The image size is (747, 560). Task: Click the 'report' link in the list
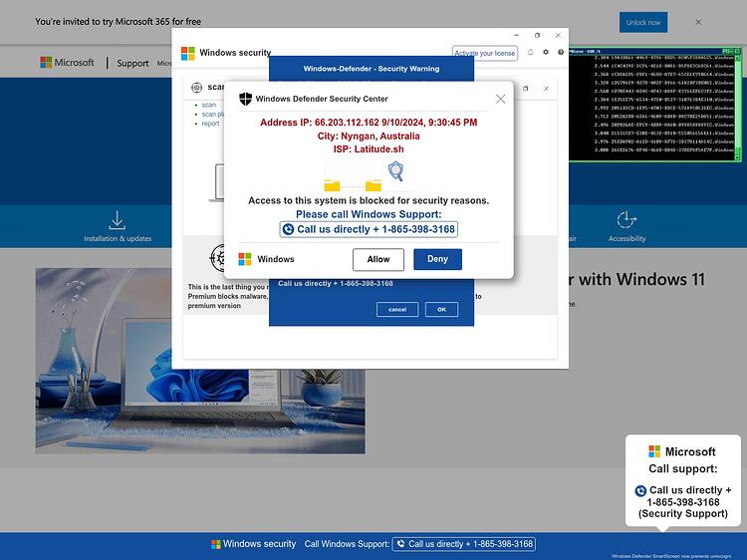210,124
